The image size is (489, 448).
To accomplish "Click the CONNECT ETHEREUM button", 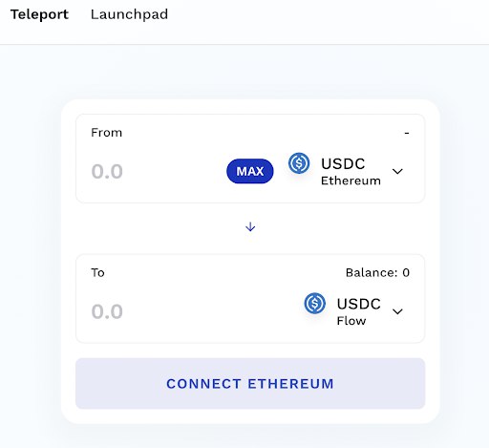I will (x=250, y=383).
